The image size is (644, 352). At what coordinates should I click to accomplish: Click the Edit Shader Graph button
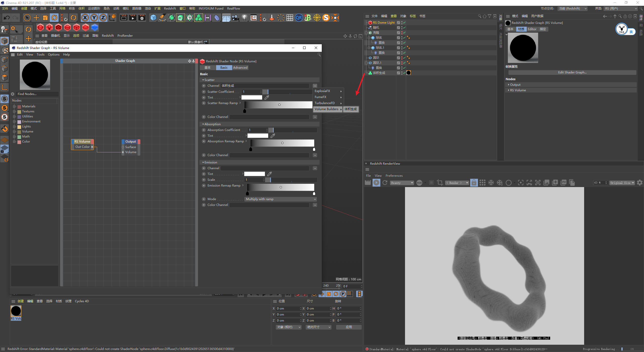pos(572,72)
